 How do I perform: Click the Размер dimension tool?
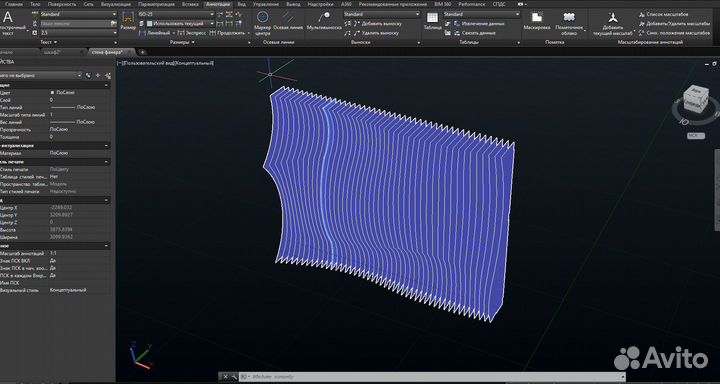click(x=128, y=21)
